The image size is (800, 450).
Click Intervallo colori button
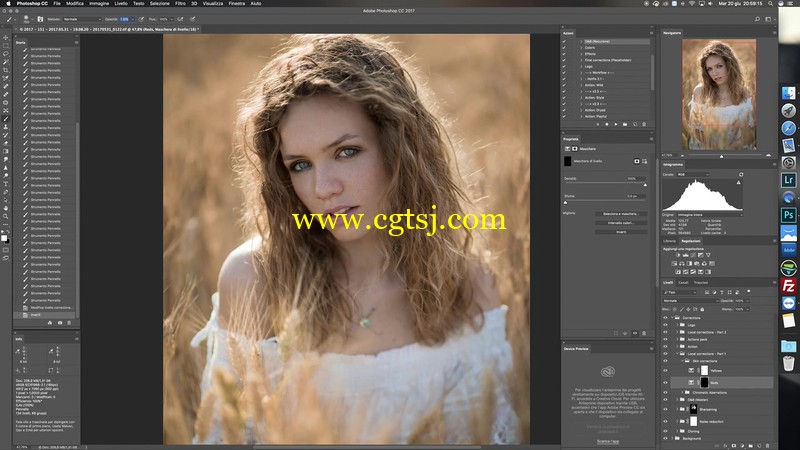click(621, 223)
